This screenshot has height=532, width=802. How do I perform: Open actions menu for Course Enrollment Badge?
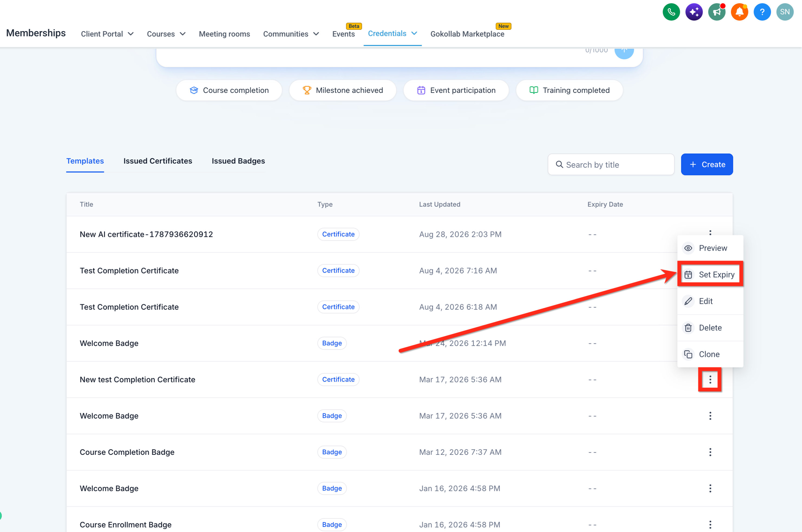coord(710,525)
